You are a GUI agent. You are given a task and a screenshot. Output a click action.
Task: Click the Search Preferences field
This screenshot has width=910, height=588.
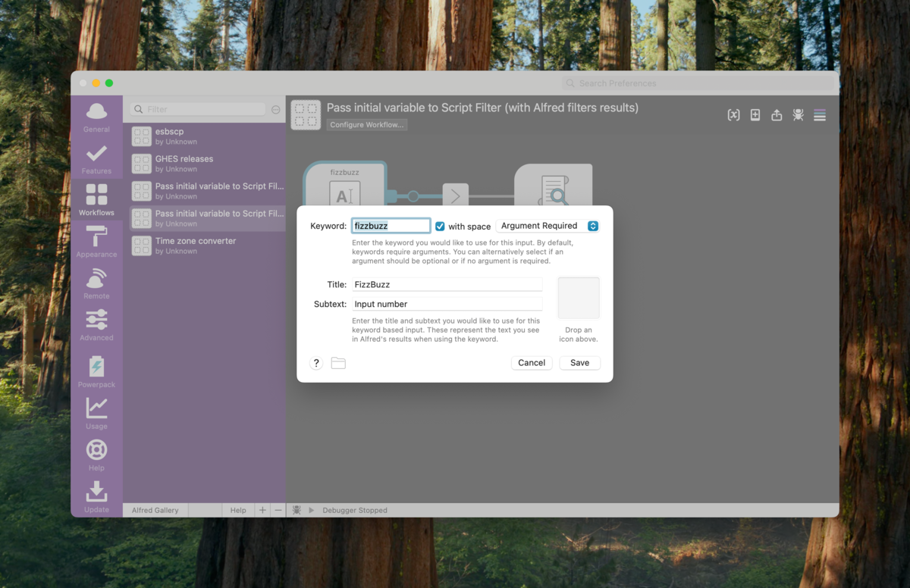point(698,83)
